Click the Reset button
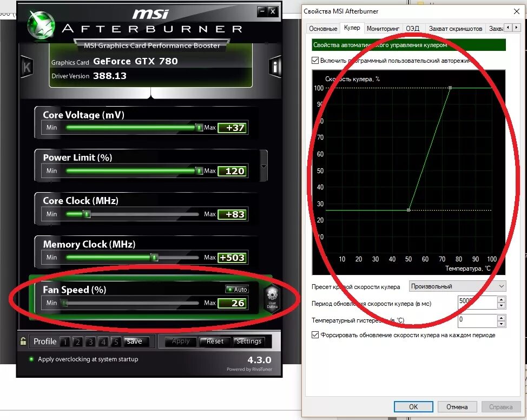Screen dimensions: 527x420 (215, 342)
